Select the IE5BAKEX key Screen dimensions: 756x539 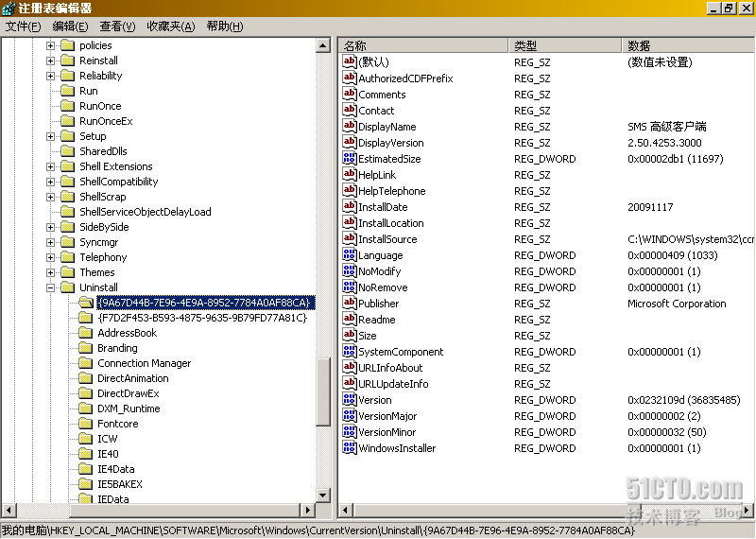click(x=120, y=484)
